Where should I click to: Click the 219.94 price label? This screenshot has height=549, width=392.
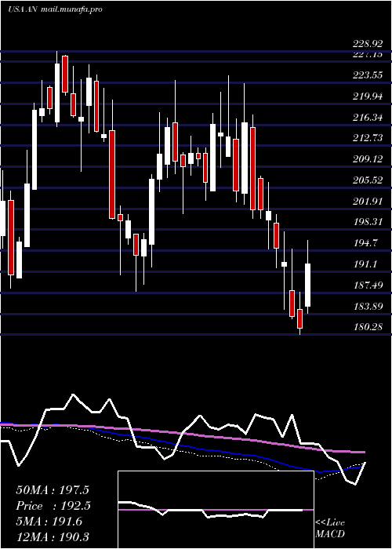pos(368,96)
